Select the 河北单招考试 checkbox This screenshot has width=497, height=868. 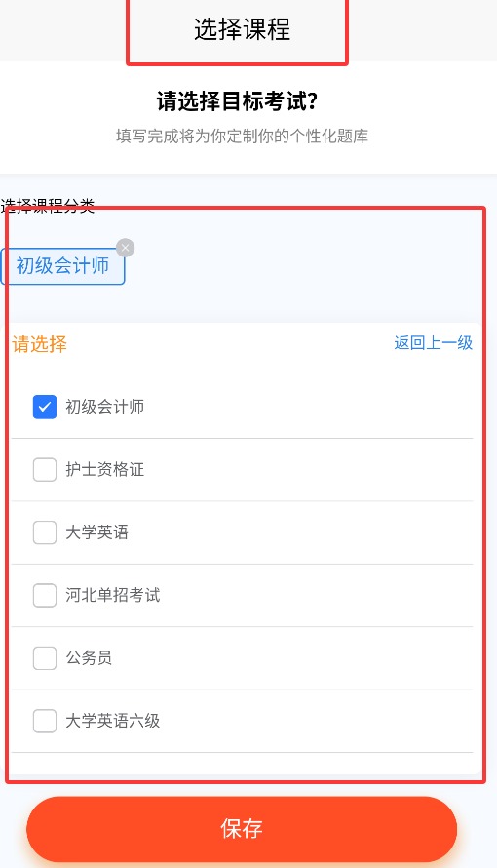click(45, 596)
